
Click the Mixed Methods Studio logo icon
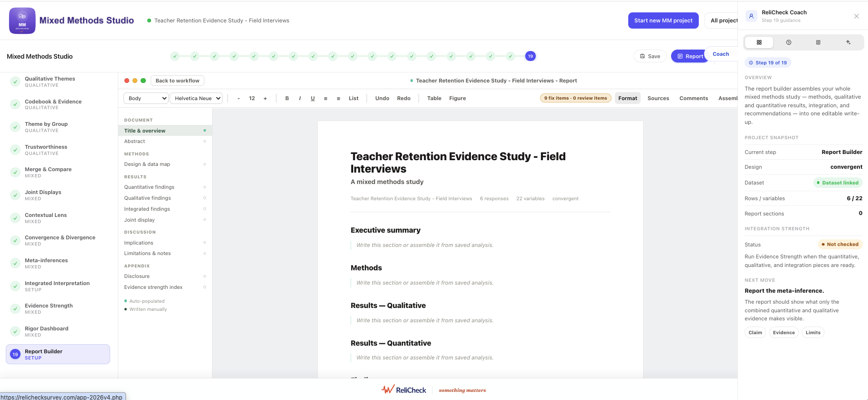click(x=22, y=21)
